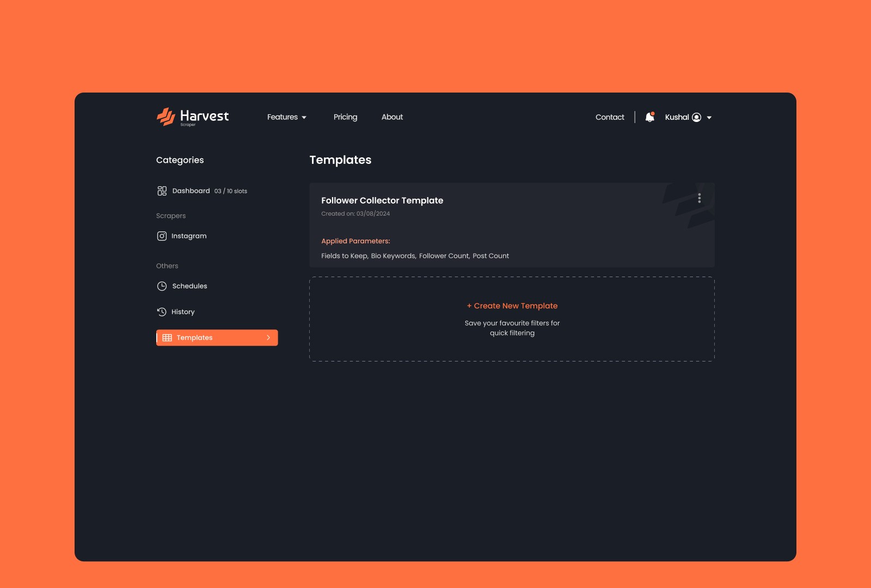Click the Templates table icon in sidebar
Screen dimensions: 871x588
(167, 338)
